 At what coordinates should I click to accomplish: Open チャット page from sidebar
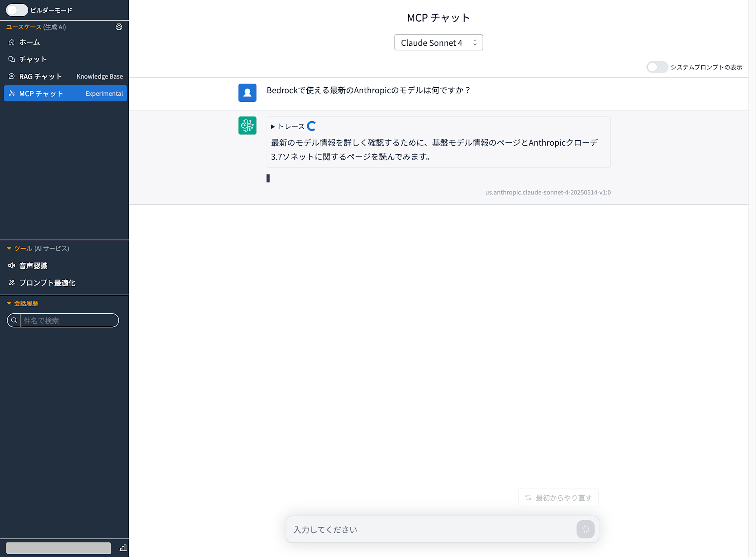click(65, 59)
